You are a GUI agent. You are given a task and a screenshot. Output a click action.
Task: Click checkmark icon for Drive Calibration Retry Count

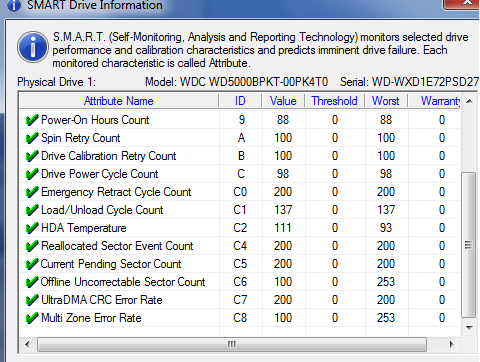(32, 156)
